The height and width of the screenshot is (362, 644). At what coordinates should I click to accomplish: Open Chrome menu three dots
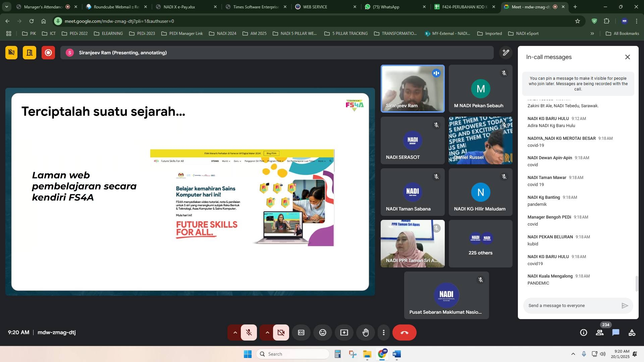pyautogui.click(x=637, y=21)
